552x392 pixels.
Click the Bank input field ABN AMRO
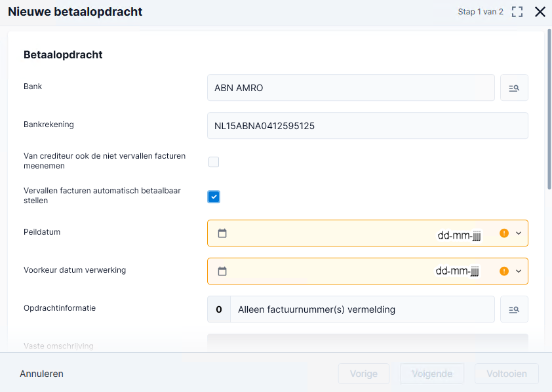click(x=351, y=88)
